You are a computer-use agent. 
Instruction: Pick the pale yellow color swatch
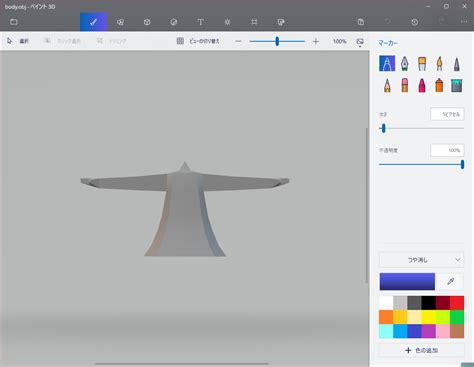point(414,317)
